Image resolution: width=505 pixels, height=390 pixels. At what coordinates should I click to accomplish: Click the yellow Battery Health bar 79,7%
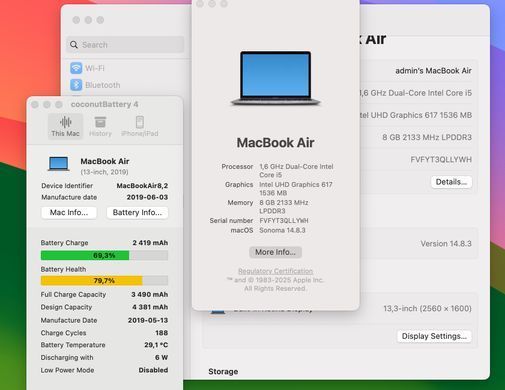[104, 280]
